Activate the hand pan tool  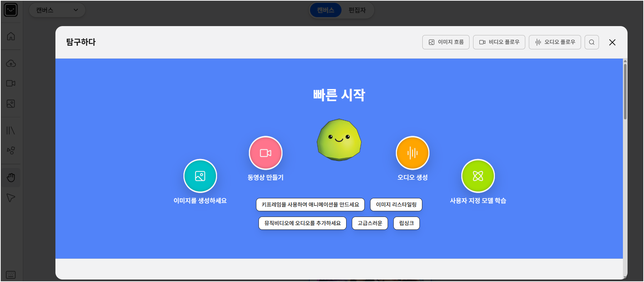pyautogui.click(x=11, y=178)
